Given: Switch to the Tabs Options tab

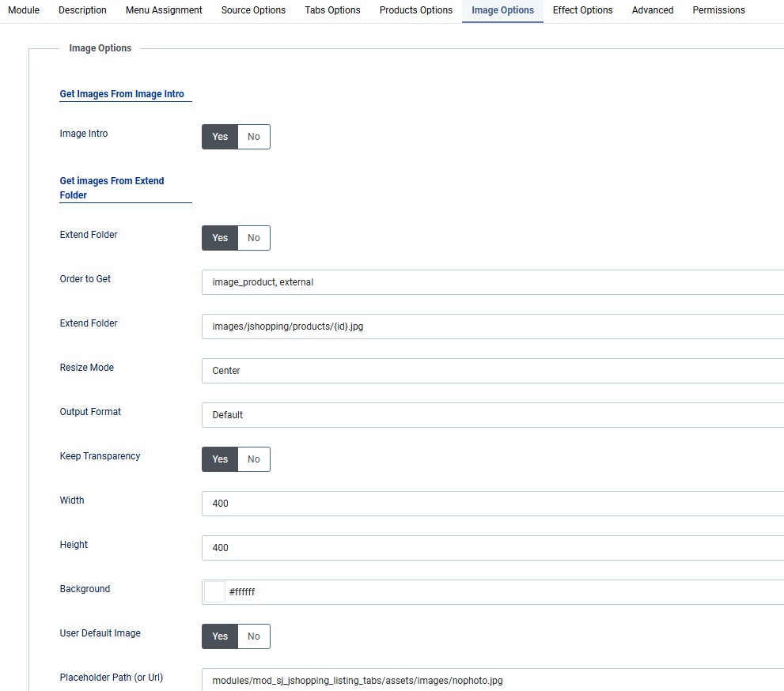Looking at the screenshot, I should point(332,10).
